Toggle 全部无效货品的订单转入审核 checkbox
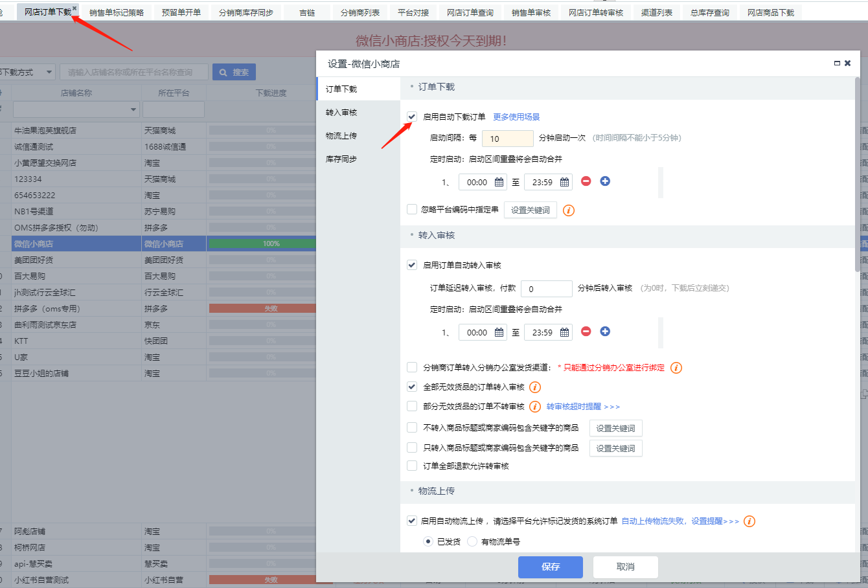The width and height of the screenshot is (868, 588). tap(412, 387)
